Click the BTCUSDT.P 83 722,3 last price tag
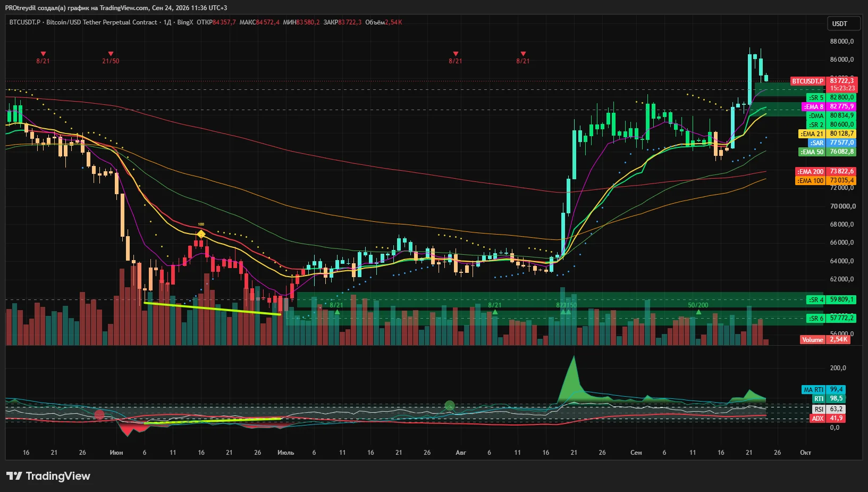Image resolution: width=868 pixels, height=492 pixels. [823, 81]
